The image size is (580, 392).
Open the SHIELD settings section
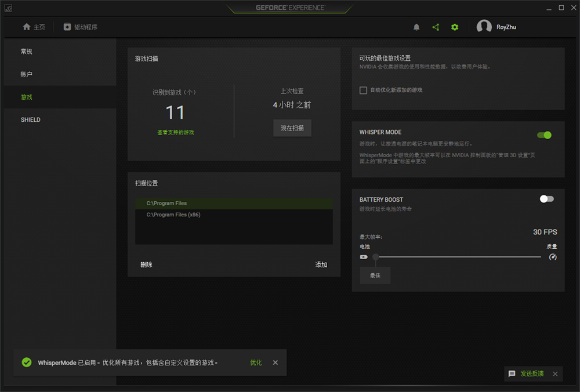31,119
